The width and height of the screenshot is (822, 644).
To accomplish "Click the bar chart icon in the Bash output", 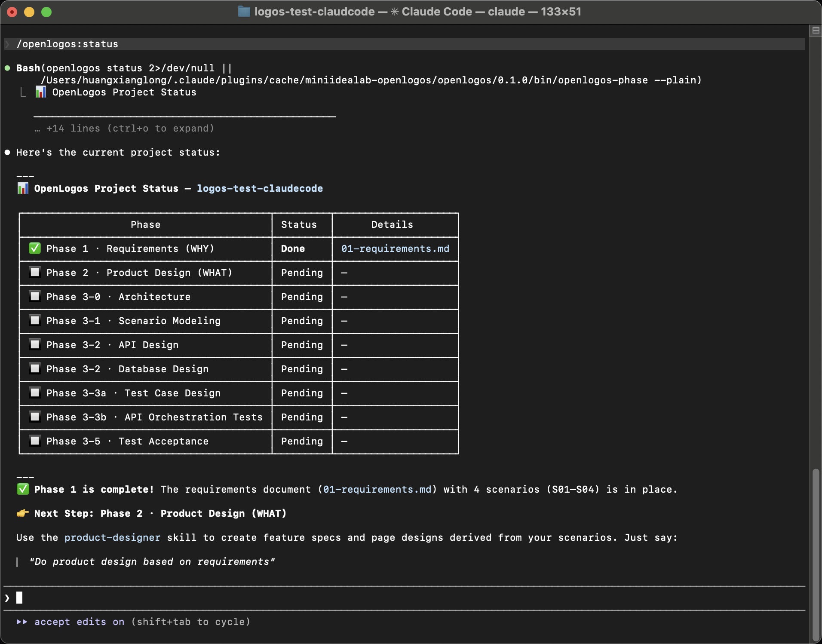I will click(x=40, y=92).
